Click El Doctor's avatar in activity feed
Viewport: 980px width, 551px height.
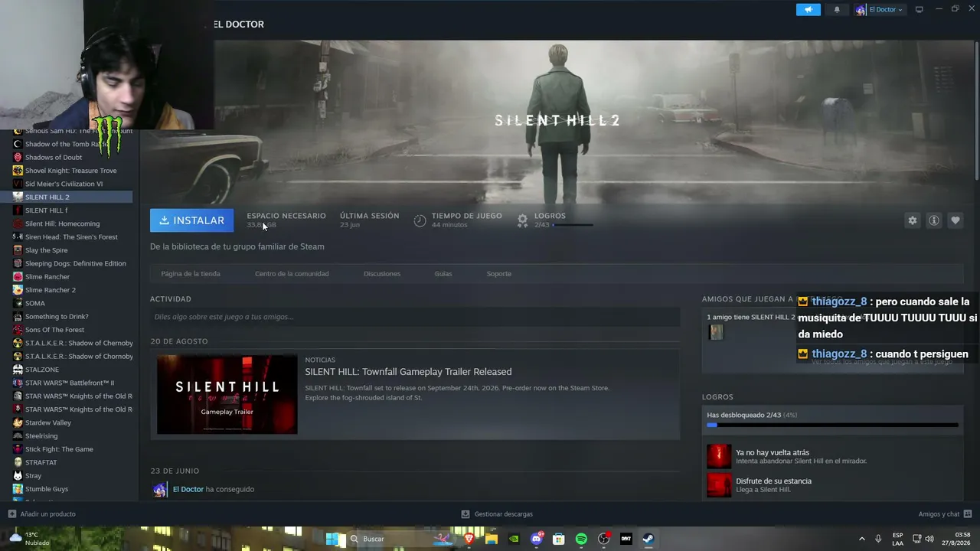160,489
